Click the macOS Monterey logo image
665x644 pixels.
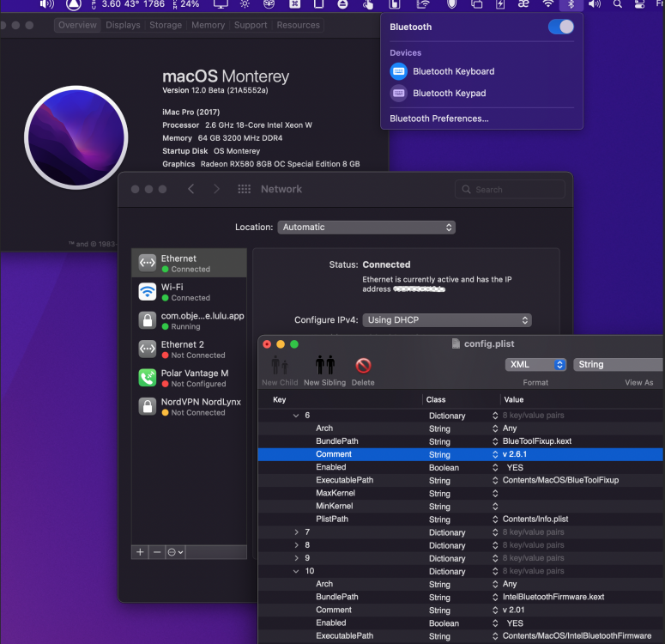click(x=76, y=137)
